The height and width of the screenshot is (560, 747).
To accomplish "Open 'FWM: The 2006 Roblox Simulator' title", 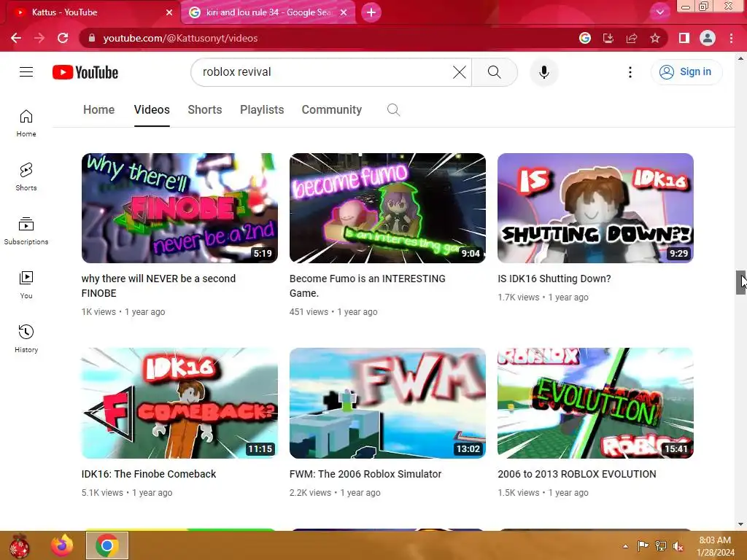I will click(365, 474).
